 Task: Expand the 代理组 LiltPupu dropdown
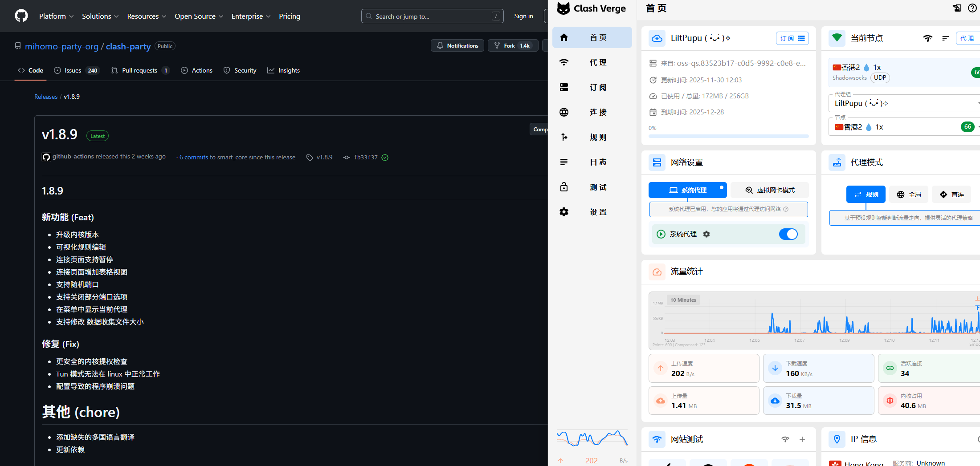click(904, 103)
